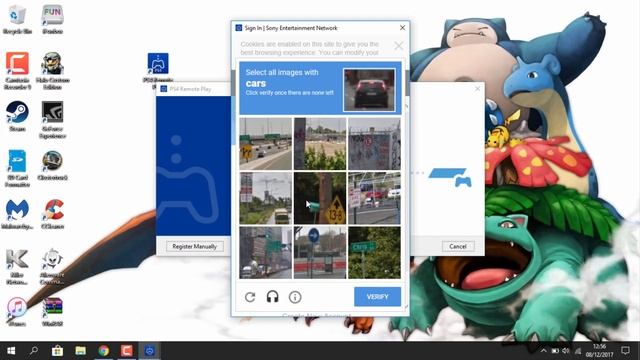The image size is (640, 360).
Task: Open the Action Center notifications icon
Action: coord(625,351)
